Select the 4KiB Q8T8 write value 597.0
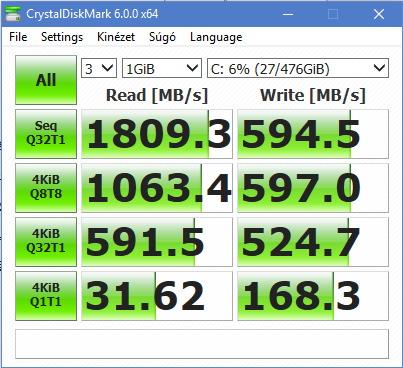This screenshot has height=368, width=403. (313, 188)
